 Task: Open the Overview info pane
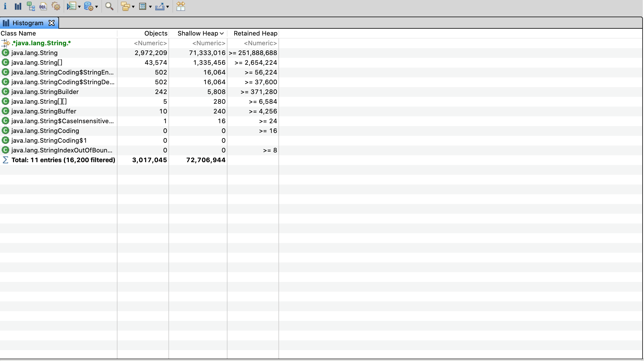coord(5,6)
